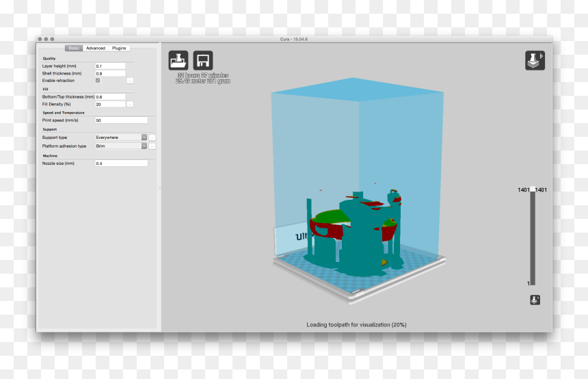This screenshot has height=379, width=588.
Task: Click the 'Loading toolpath for visualization' status text
Action: (x=356, y=324)
